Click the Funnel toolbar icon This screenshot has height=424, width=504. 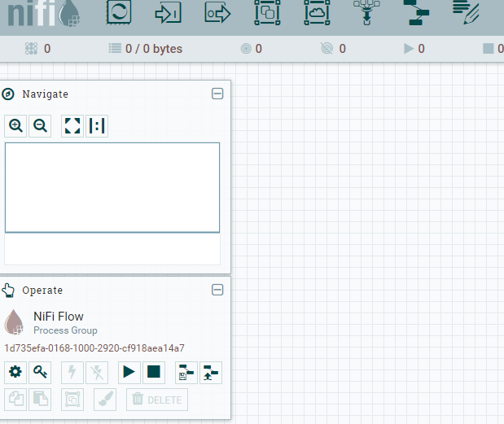366,13
